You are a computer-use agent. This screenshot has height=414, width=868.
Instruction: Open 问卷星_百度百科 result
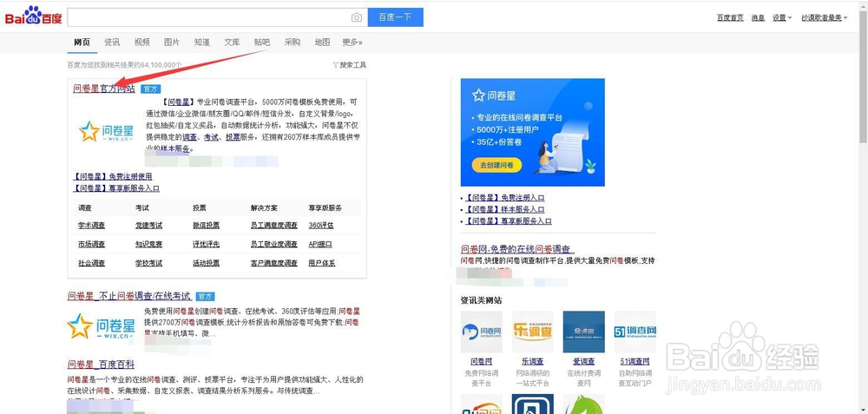[101, 365]
